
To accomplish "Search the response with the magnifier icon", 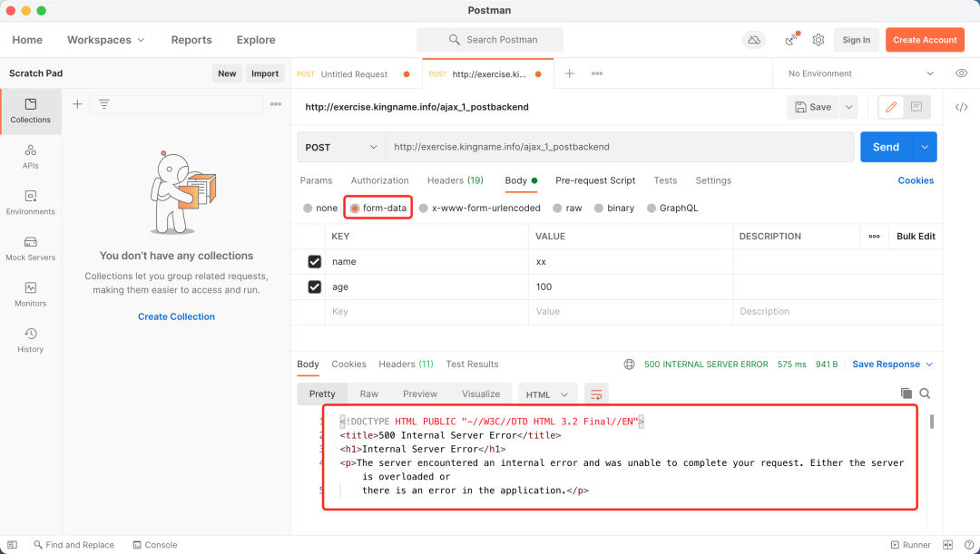I will [x=925, y=394].
